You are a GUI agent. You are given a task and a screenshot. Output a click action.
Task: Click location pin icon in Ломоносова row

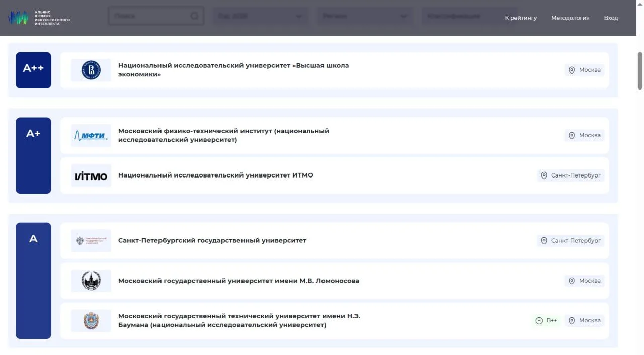[572, 281]
